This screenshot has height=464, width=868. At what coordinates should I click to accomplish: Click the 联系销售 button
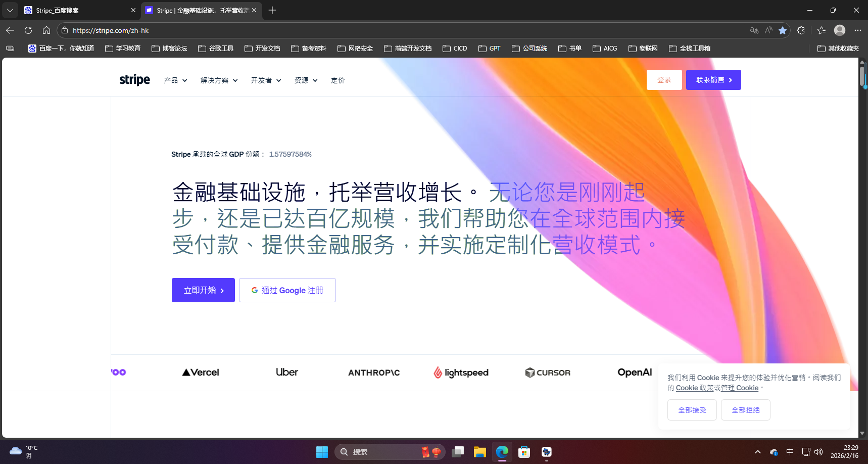pyautogui.click(x=713, y=79)
